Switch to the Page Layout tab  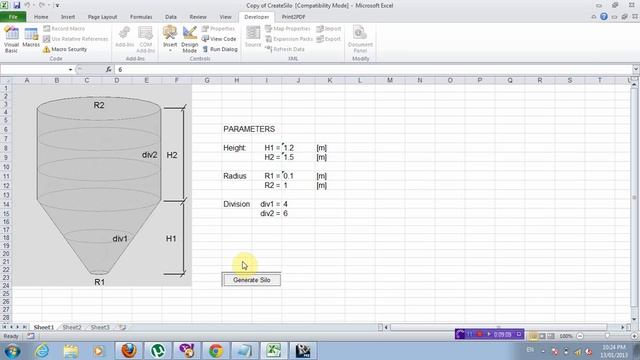(x=102, y=17)
